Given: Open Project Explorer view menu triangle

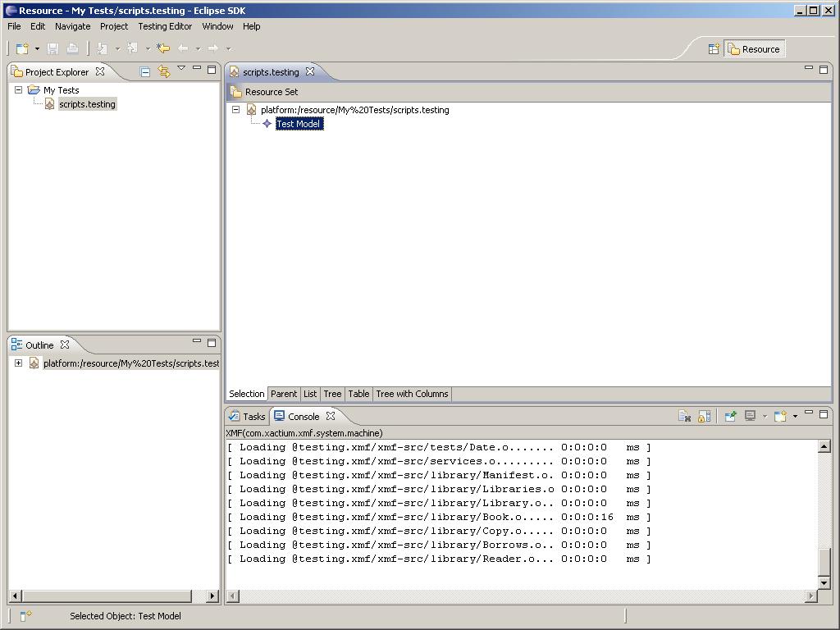Looking at the screenshot, I should (181, 68).
